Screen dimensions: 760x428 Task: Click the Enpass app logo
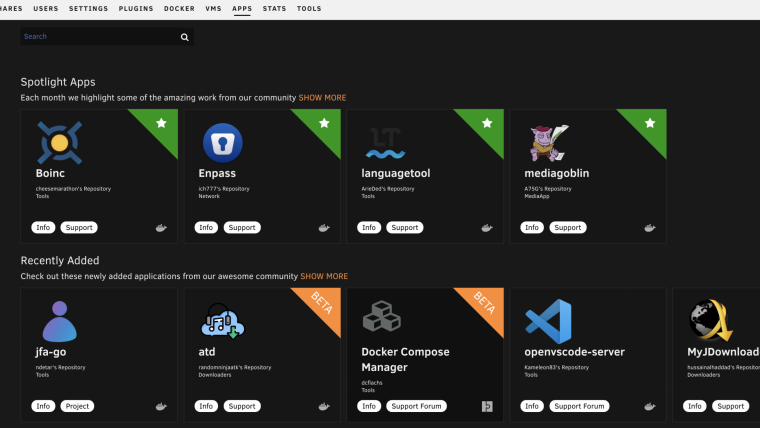[222, 143]
